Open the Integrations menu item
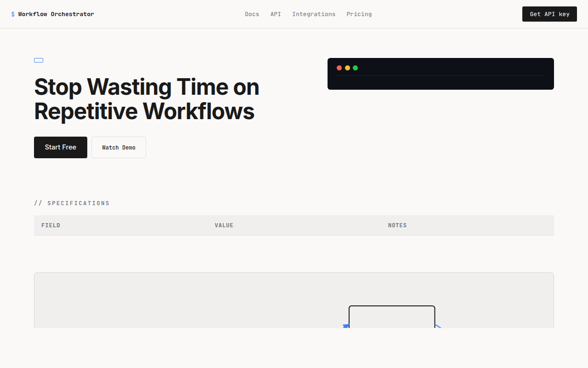588x368 pixels. tap(314, 14)
